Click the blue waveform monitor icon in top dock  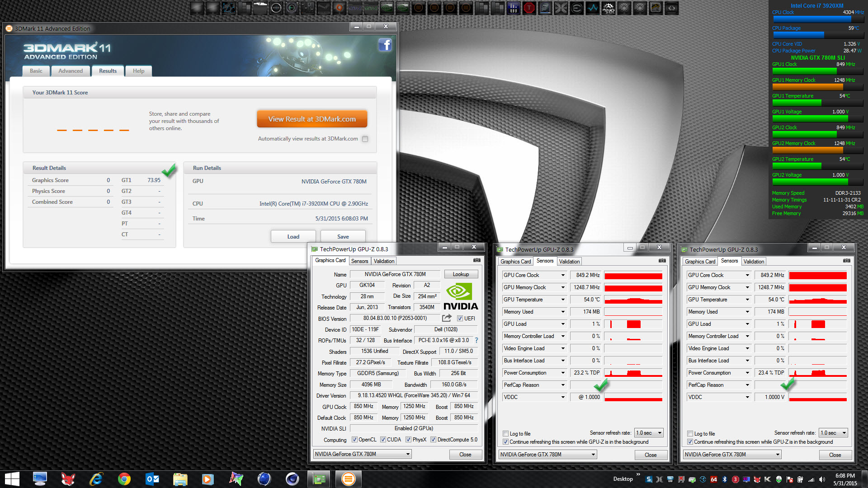click(x=592, y=8)
